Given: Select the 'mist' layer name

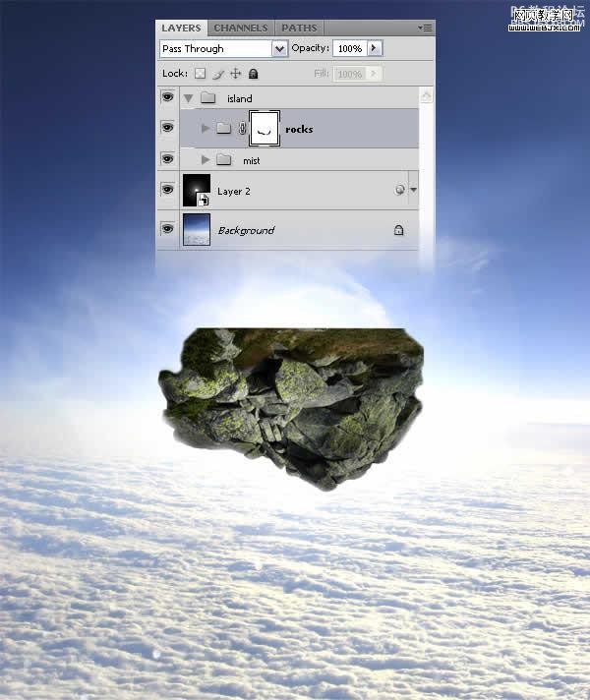Looking at the screenshot, I should pyautogui.click(x=252, y=160).
